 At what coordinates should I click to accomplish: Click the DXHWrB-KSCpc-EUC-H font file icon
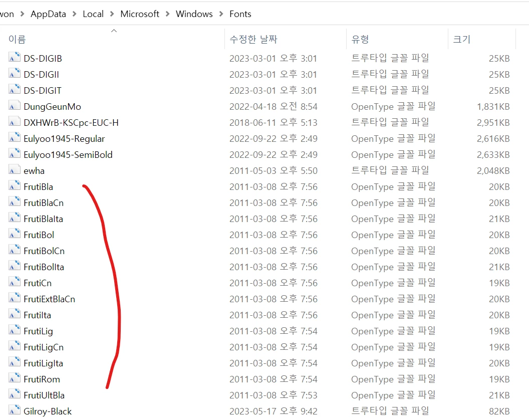(14, 122)
